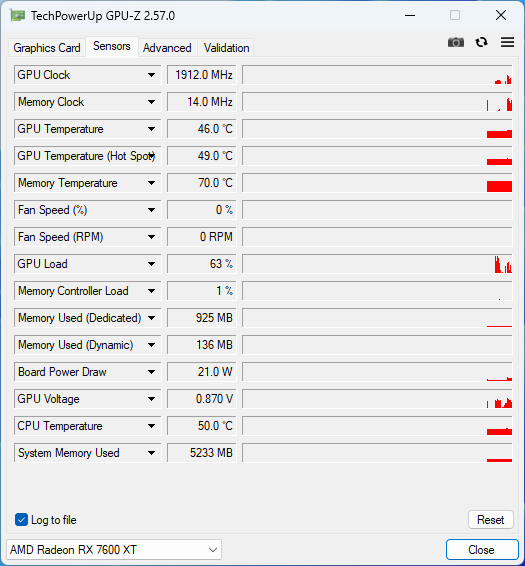Viewport: 525px width, 566px height.
Task: Click the System Memory Used history graph
Action: (377, 453)
